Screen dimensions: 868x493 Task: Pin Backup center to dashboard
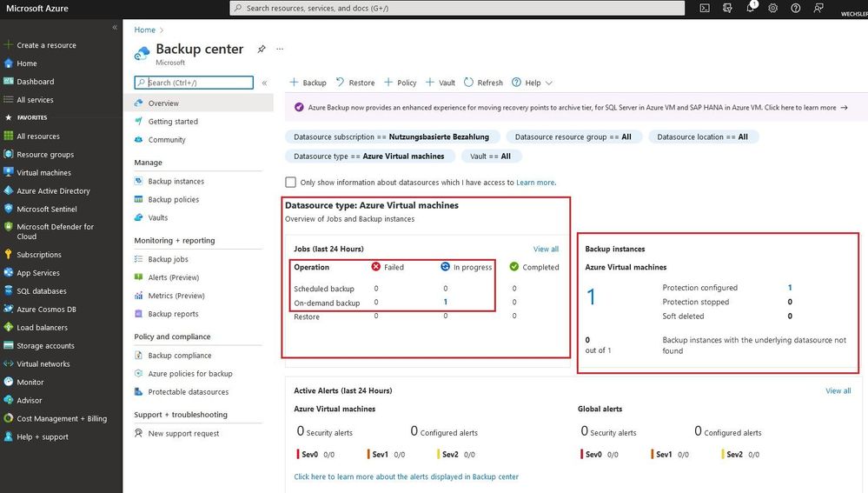point(262,49)
